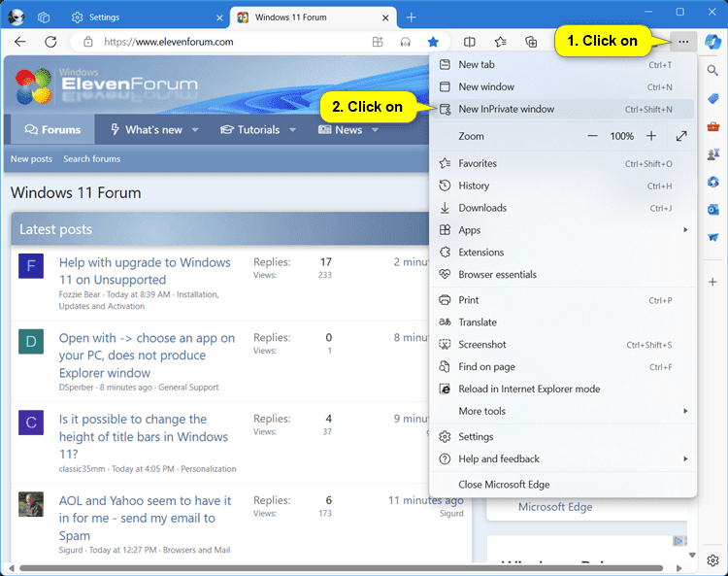Screen dimensions: 728x576
Task: Open Settings from the Edge menu
Action: point(563,437)
